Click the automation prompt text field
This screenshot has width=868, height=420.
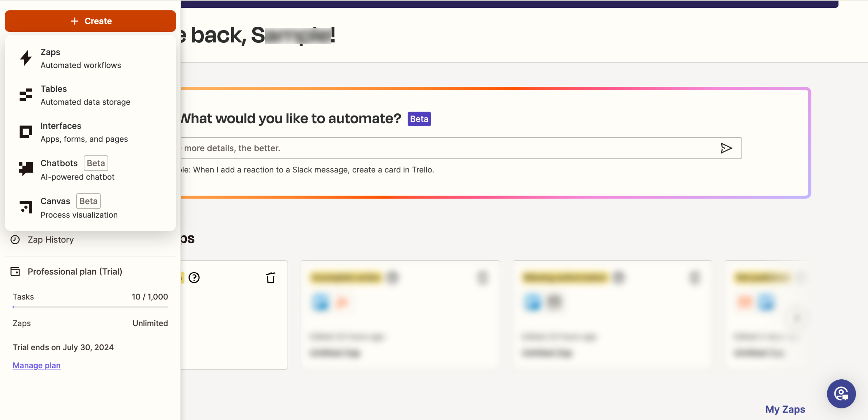(441, 148)
